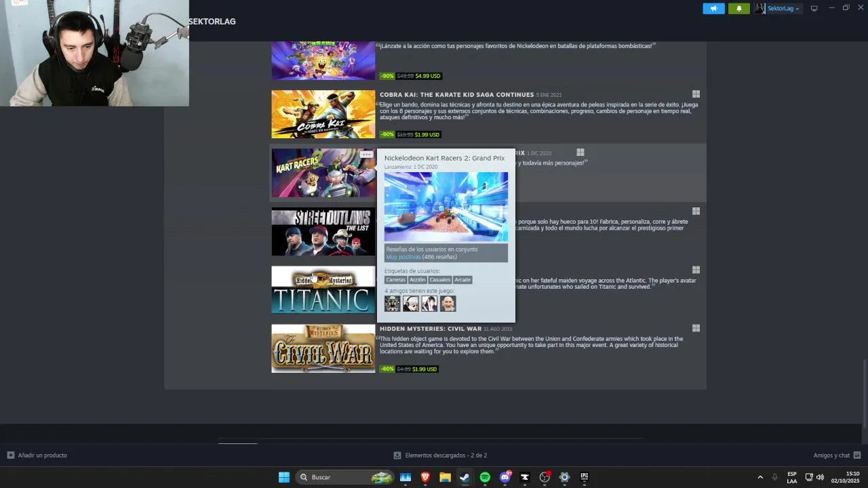
Task: Click 'Añadir un producto' plus button
Action: 37,455
